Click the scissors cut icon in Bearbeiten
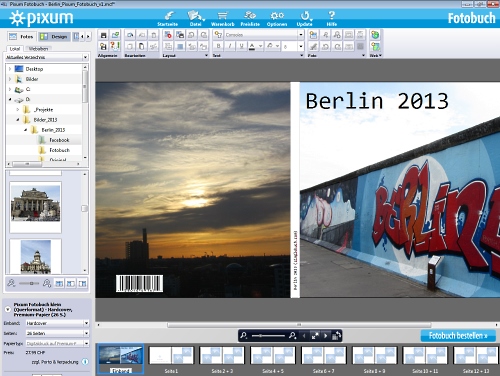The height and width of the screenshot is (376, 500). click(x=153, y=46)
